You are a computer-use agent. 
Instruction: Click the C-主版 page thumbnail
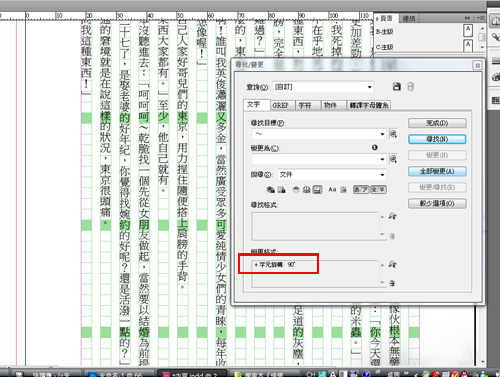coord(468,45)
